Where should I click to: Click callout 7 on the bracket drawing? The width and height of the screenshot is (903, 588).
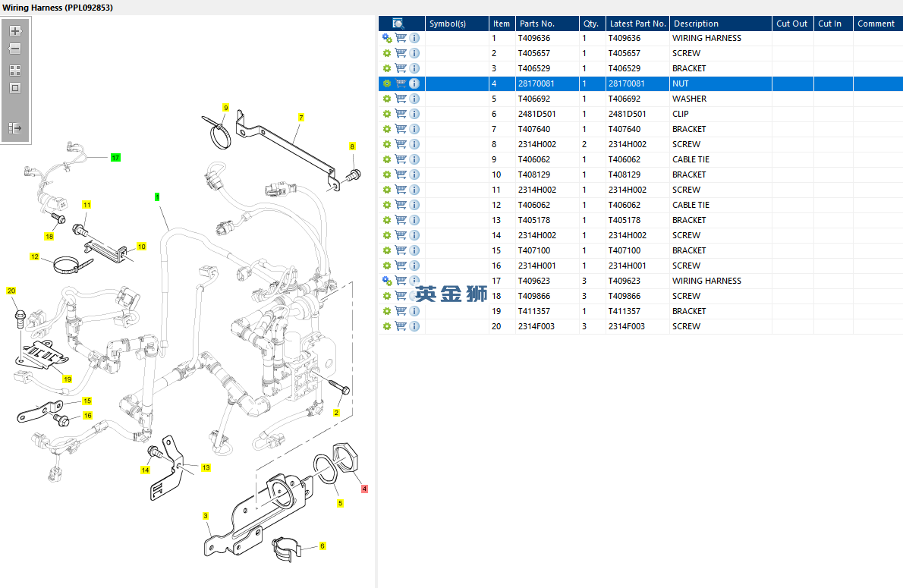pos(301,118)
